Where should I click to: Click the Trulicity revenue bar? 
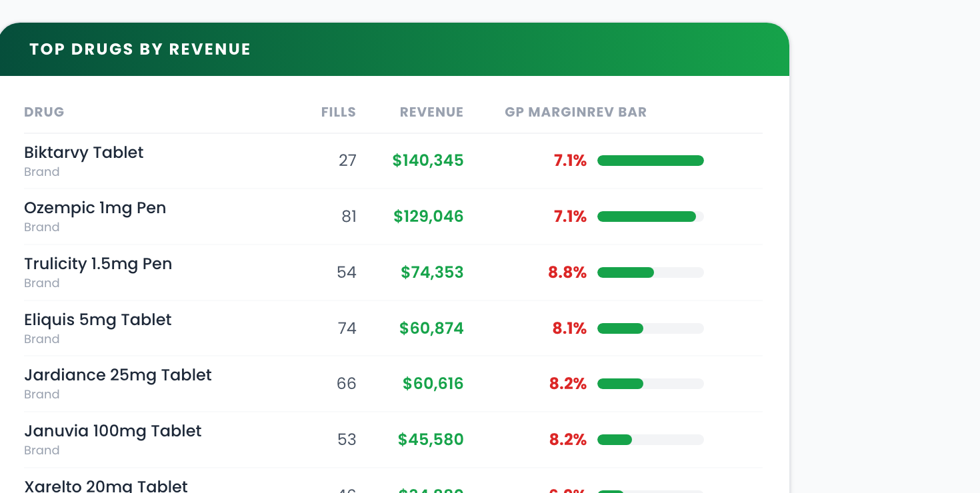pyautogui.click(x=651, y=272)
